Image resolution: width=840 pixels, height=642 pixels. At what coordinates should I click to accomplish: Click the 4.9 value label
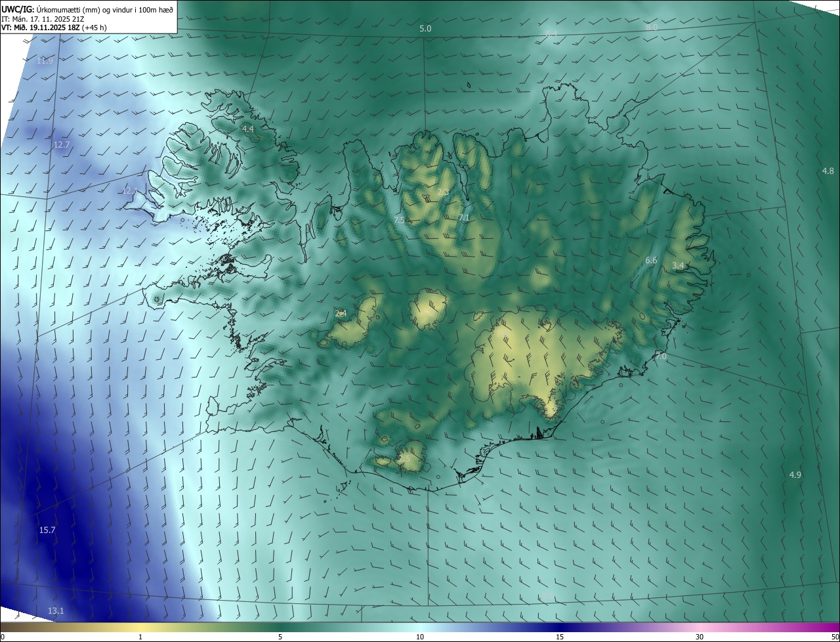[795, 475]
